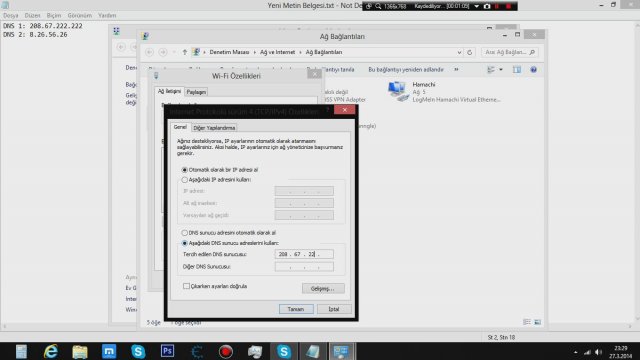640x360 pixels.
Task: Click DNS 1: 208.67.222.222 line in Notepad
Action: [42, 26]
